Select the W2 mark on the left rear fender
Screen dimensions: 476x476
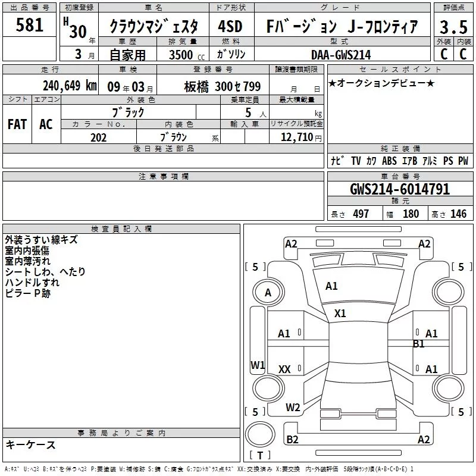(293, 408)
